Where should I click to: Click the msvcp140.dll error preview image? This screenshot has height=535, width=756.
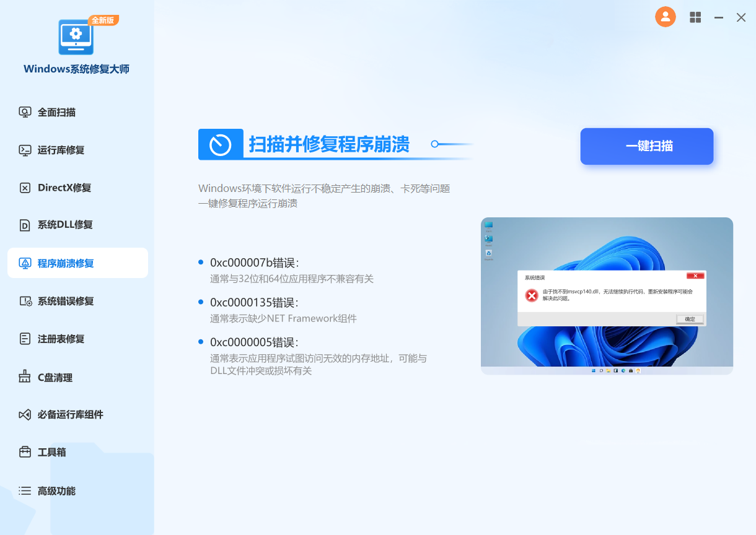coord(607,296)
